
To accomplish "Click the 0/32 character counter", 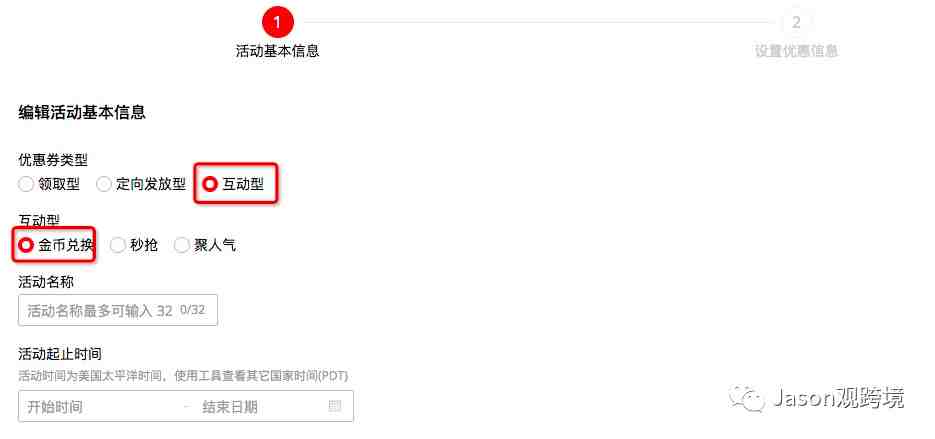I will coord(192,310).
